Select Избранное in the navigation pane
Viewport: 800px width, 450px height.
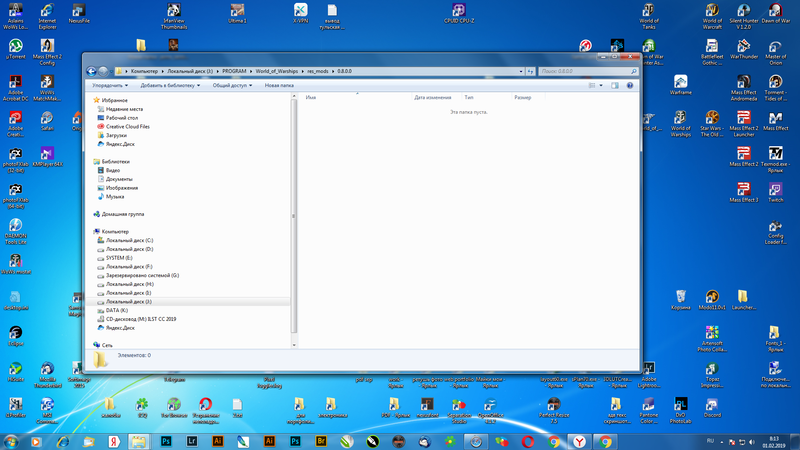point(114,101)
